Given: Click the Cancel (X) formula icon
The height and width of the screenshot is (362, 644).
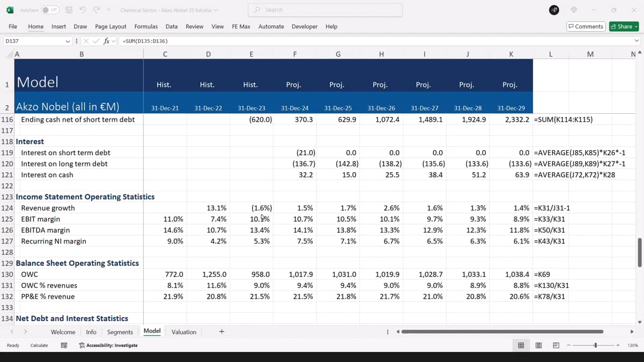Looking at the screenshot, I should pyautogui.click(x=86, y=41).
